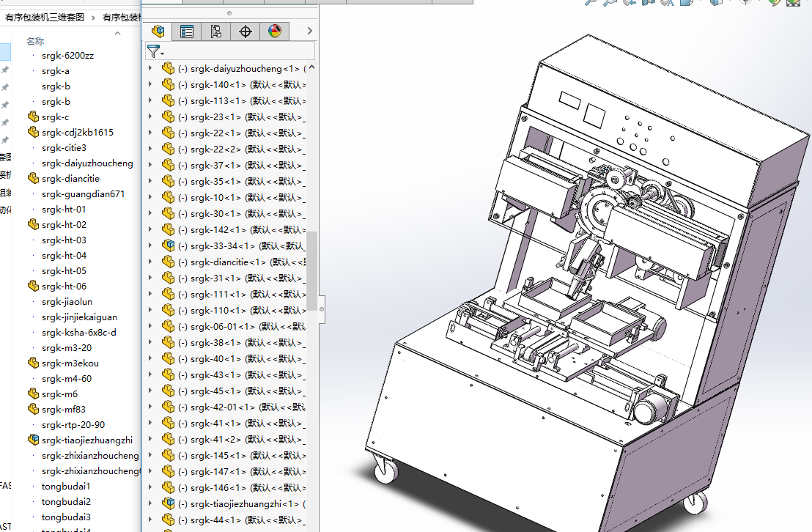Open the DimXpertManager crosshair tab
The width and height of the screenshot is (812, 532).
coord(246,31)
